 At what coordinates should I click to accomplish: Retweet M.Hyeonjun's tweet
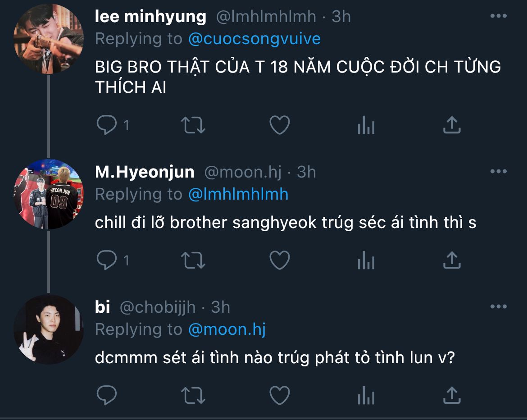tap(193, 260)
